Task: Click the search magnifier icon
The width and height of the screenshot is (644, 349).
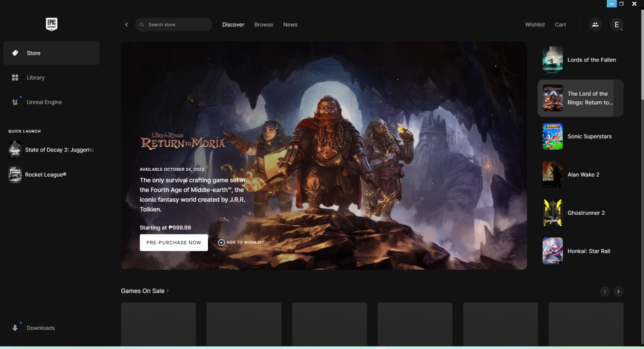Action: click(142, 24)
